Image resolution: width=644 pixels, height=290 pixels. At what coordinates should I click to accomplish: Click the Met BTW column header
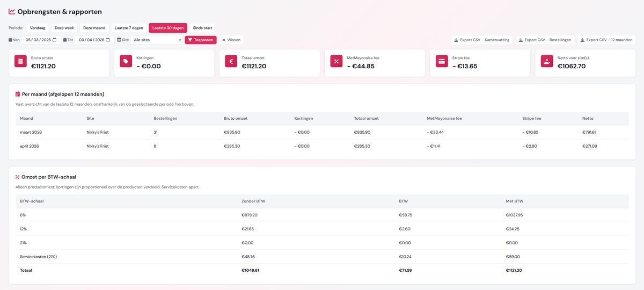click(514, 201)
